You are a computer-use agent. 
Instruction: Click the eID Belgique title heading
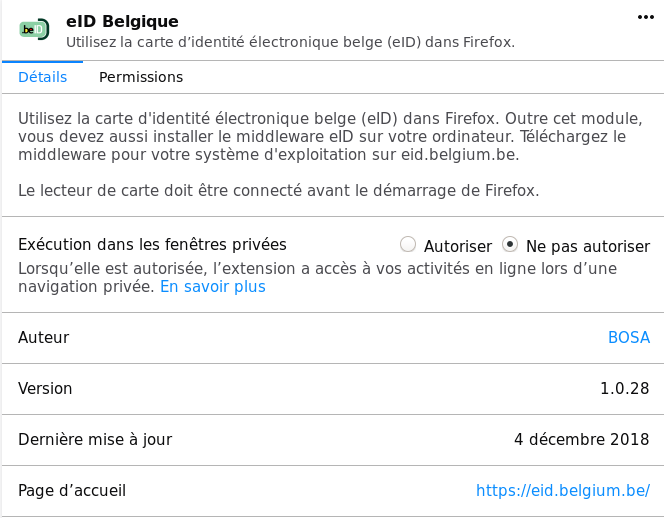pos(122,21)
